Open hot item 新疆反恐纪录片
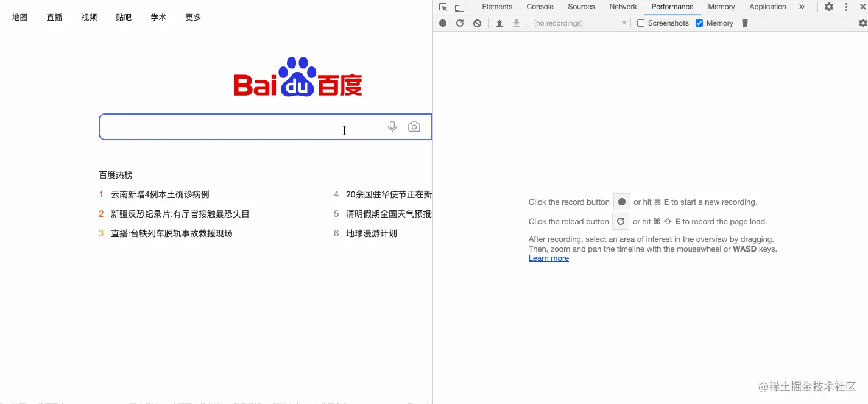868x404 pixels. [180, 214]
